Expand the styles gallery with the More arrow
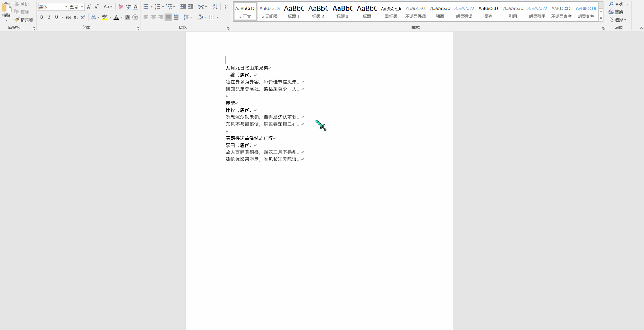This screenshot has width=644, height=330. (601, 19)
